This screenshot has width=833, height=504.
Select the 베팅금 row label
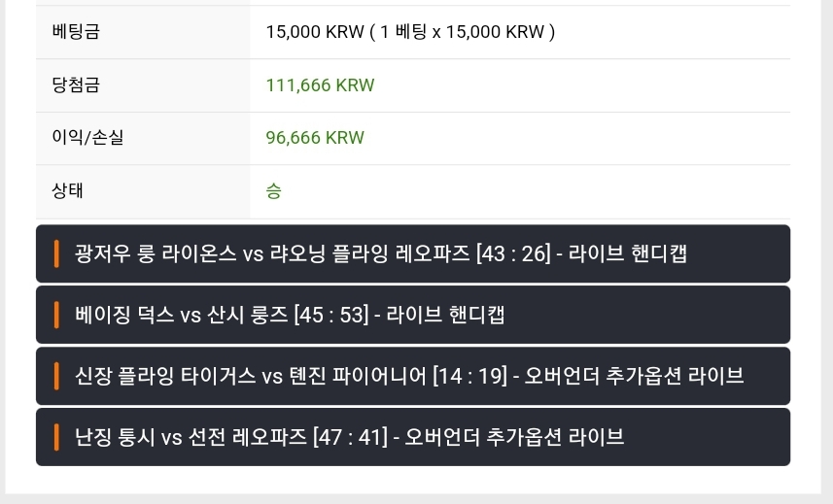pos(76,31)
